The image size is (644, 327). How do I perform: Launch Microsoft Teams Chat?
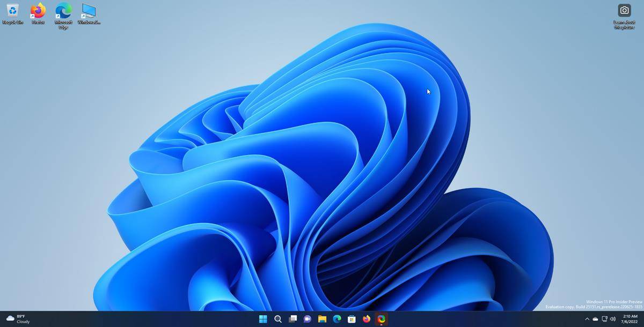[307, 318]
